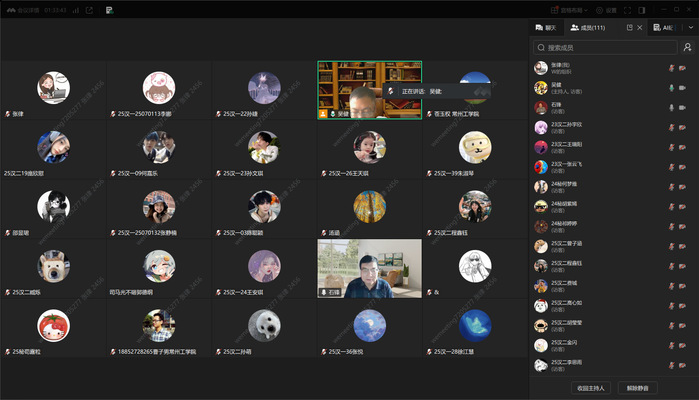Click 石锋's avatar in member list

[x=541, y=107]
